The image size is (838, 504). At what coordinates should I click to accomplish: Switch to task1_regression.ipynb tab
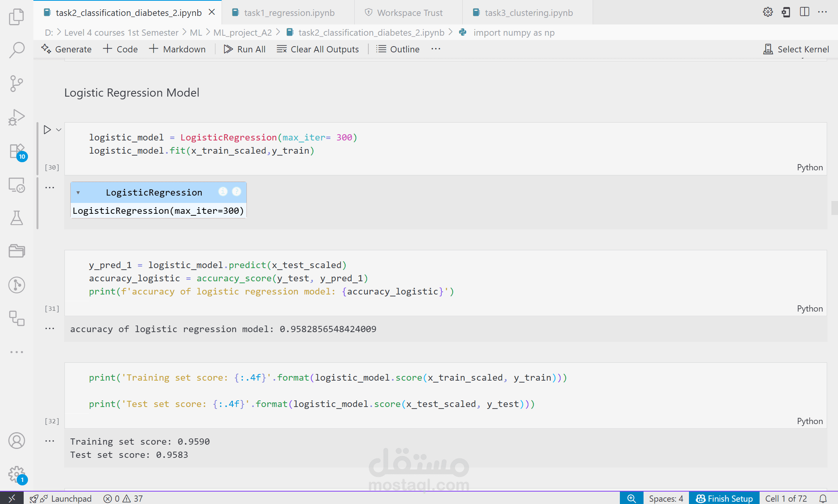289,13
